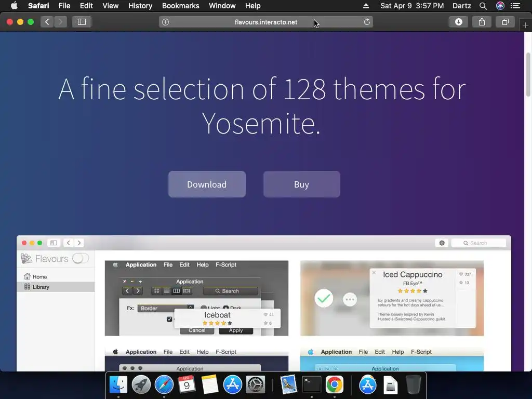Open the History menu
The image size is (532, 399).
(x=140, y=6)
